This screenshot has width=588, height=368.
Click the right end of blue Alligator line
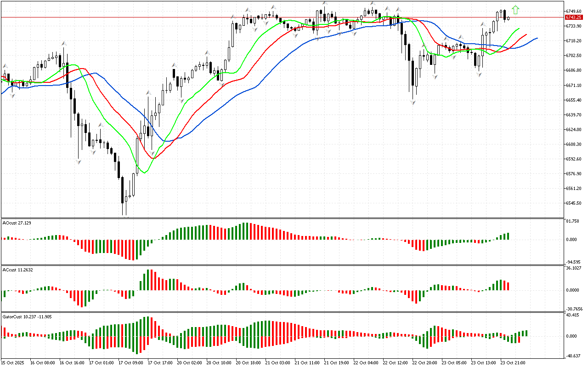point(537,38)
